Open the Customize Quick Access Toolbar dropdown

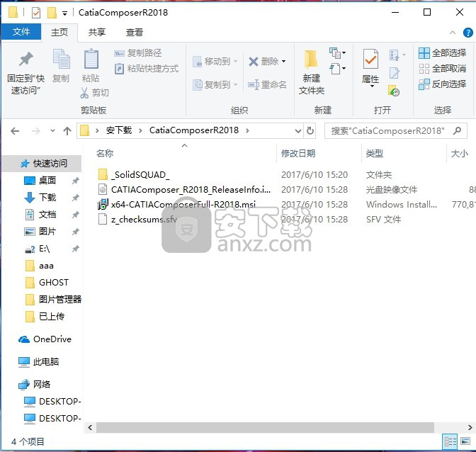[x=64, y=13]
